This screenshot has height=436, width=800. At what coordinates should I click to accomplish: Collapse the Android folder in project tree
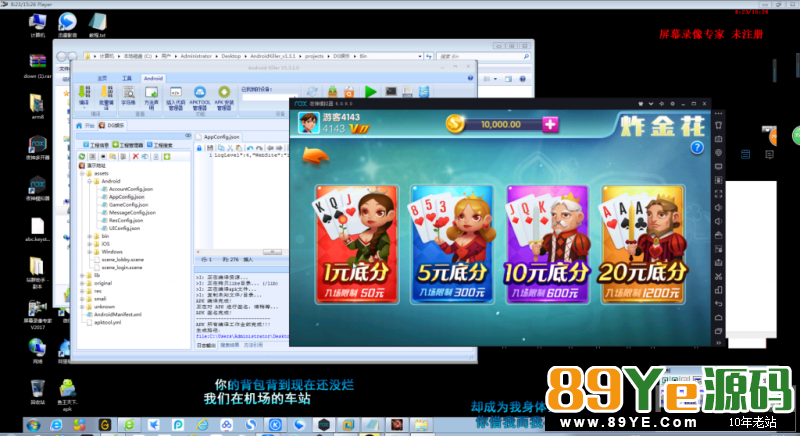(89, 181)
